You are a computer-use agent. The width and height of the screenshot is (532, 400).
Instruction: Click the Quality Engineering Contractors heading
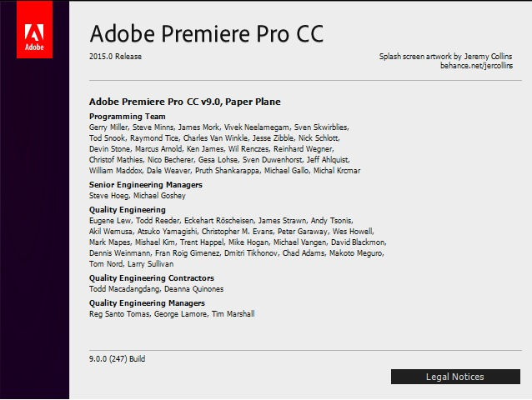[x=151, y=277]
